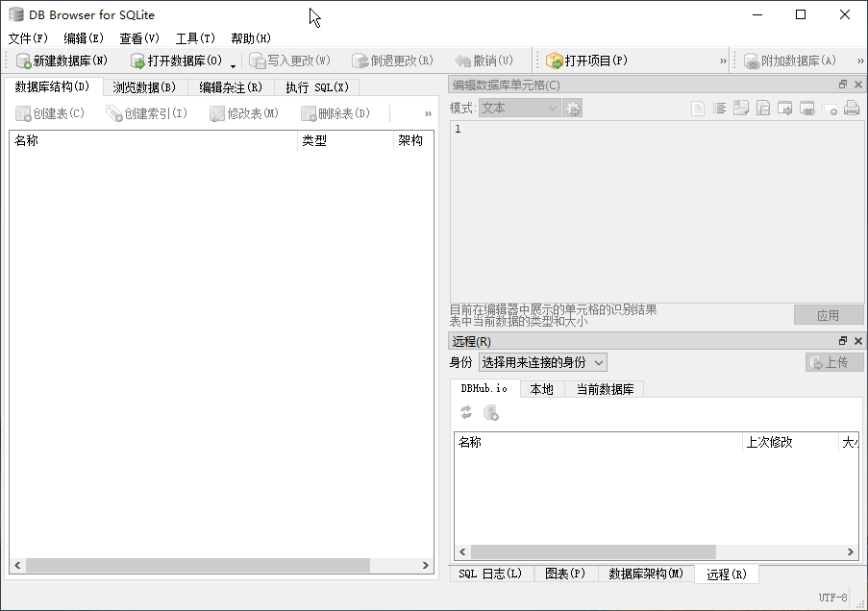Click the 架构 column header
This screenshot has width=868, height=611.
click(413, 140)
